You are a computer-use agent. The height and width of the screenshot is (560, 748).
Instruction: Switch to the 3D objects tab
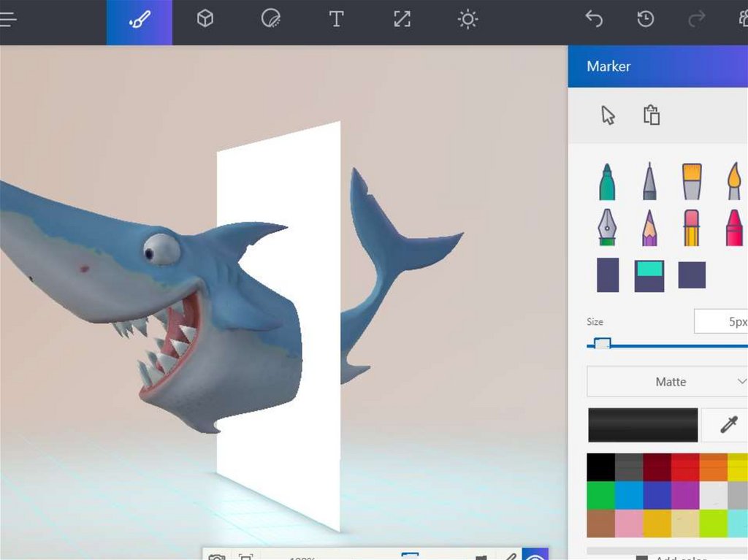click(205, 20)
